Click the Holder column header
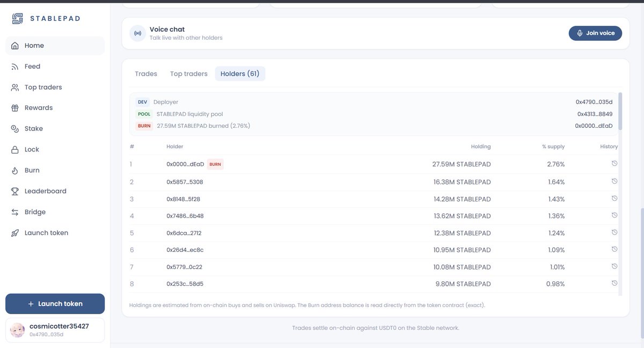 pos(175,147)
